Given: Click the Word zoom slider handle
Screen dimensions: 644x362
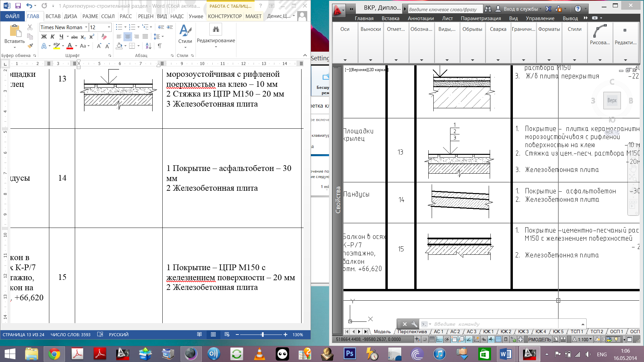Looking at the screenshot, I should pos(263,335).
